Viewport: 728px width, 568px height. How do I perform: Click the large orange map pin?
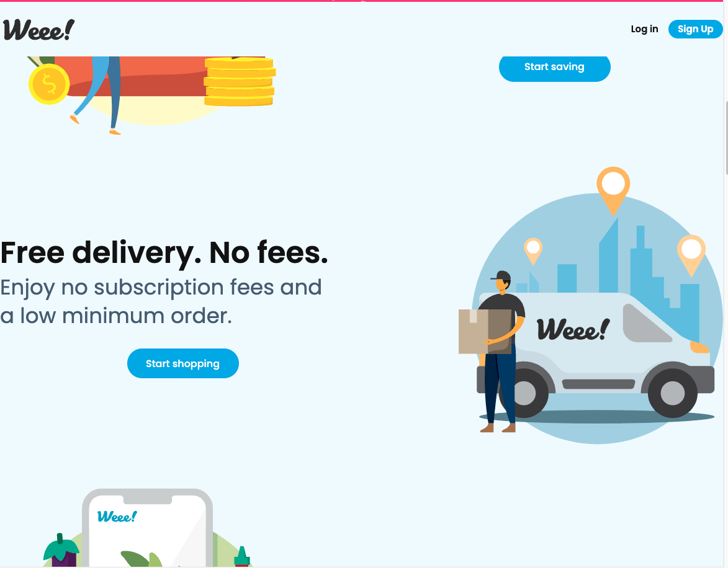[613, 190]
